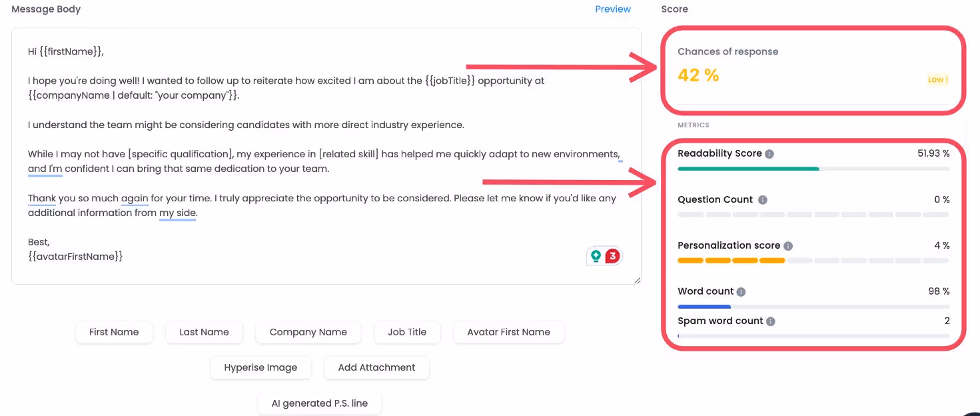Click Add Attachment

click(x=376, y=367)
